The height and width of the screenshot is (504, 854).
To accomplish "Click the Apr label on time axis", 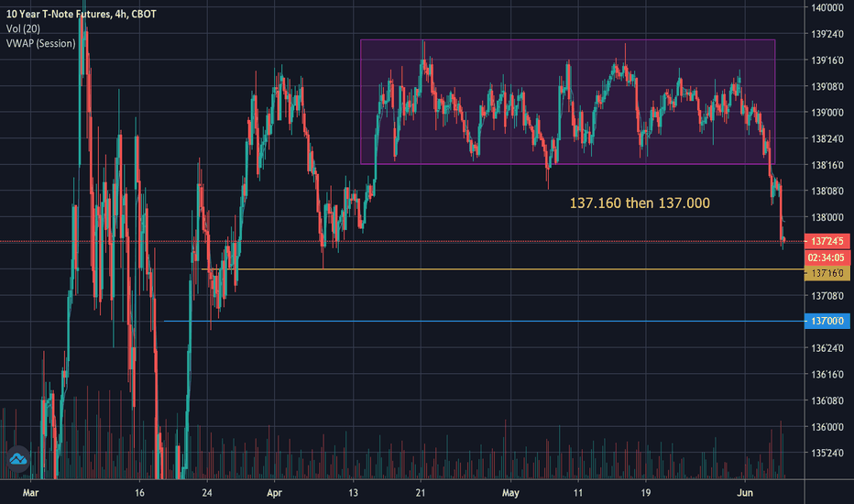I will coord(275,493).
